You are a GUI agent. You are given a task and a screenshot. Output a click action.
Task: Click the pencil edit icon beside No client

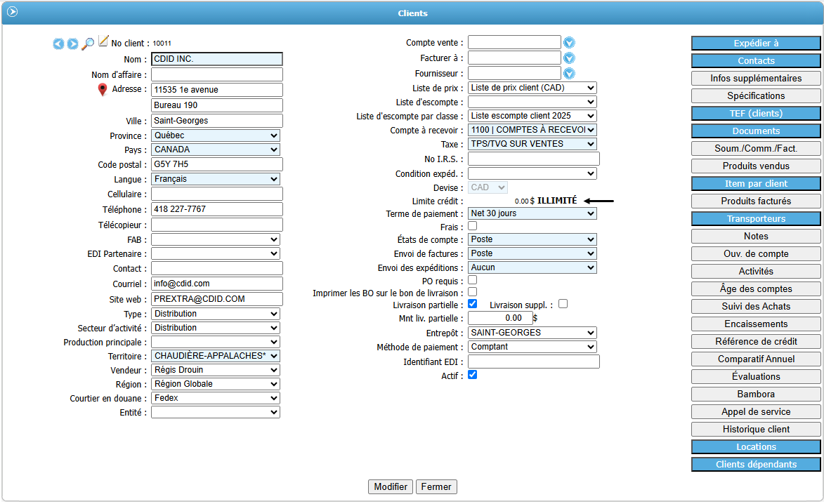point(104,41)
